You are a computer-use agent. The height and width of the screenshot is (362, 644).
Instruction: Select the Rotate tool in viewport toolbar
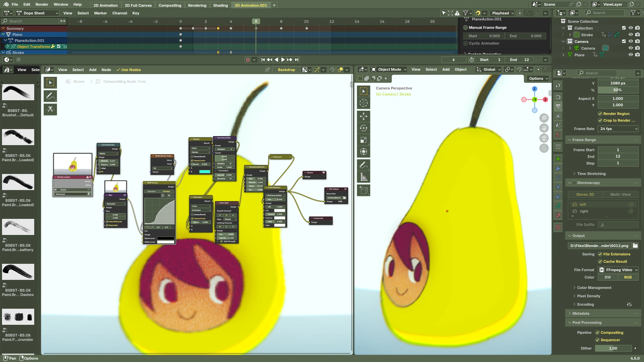click(x=364, y=128)
